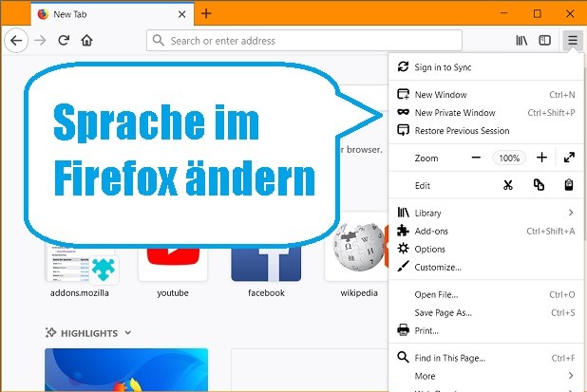This screenshot has width=587, height=392.
Task: Open Add-ons from the menu
Action: 486,231
